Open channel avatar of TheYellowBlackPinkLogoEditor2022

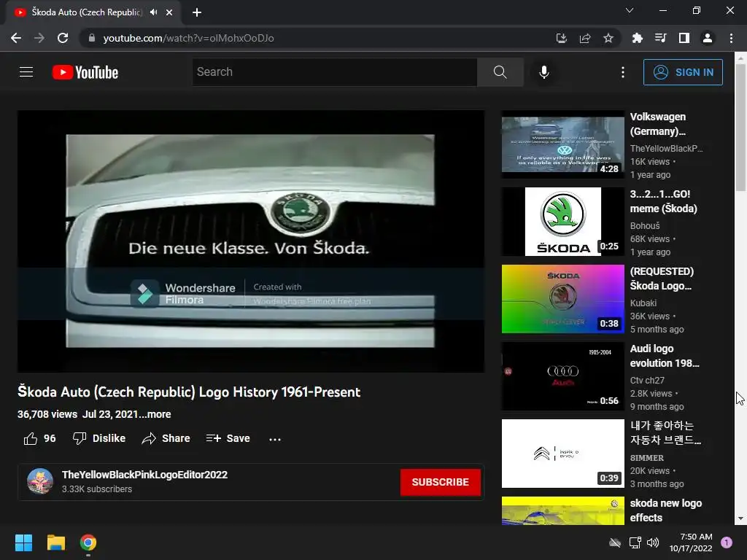(x=40, y=481)
